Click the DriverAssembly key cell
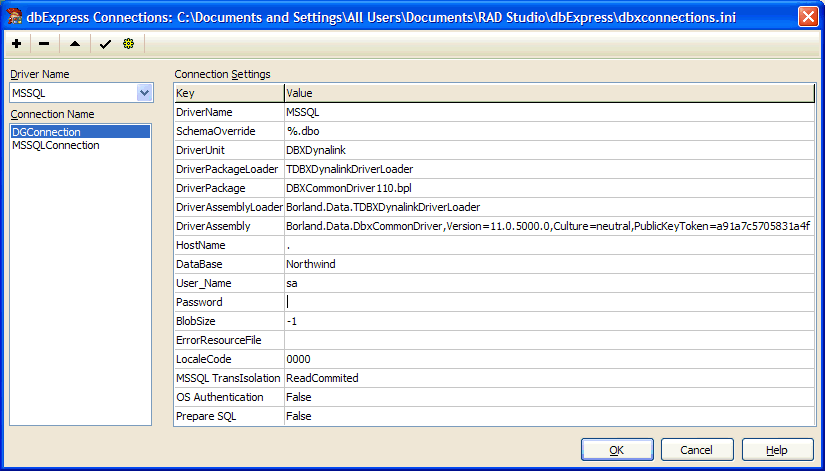The image size is (825, 471). click(229, 226)
